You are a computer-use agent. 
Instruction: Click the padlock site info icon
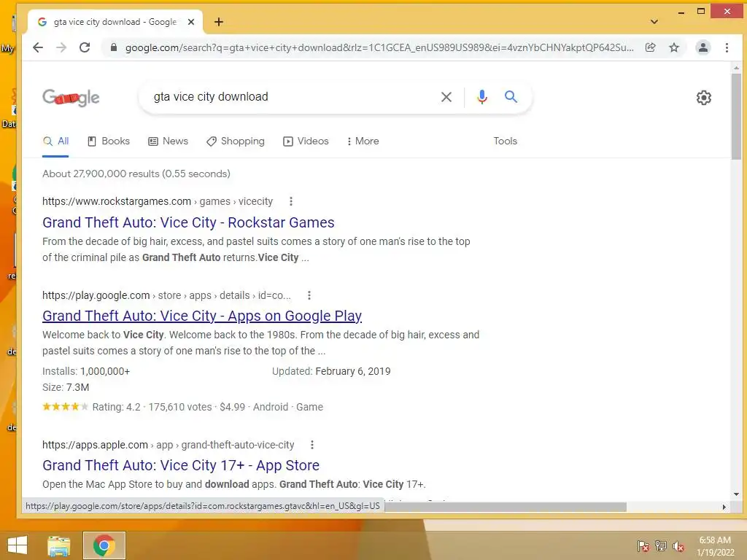click(x=113, y=47)
